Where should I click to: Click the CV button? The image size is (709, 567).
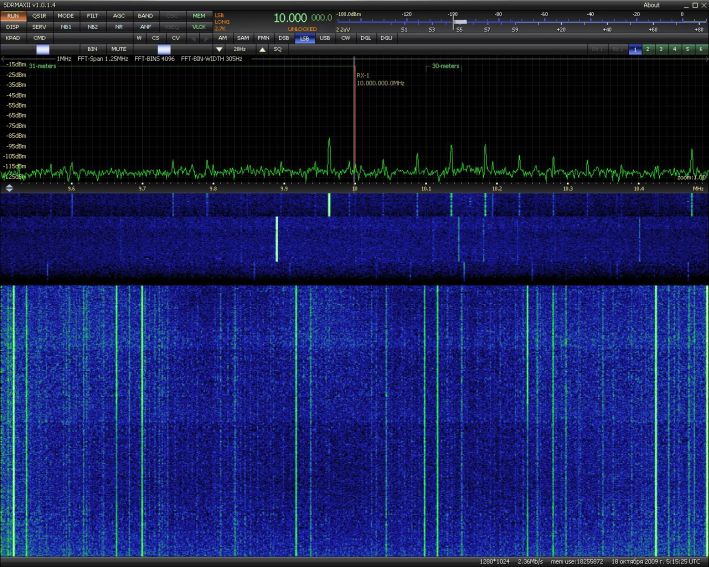coord(176,38)
